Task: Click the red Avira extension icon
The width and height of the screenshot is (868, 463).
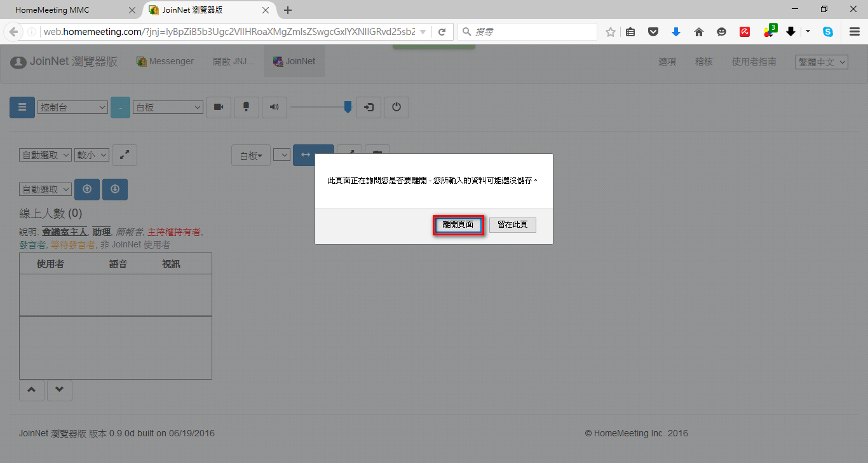Action: [x=745, y=32]
